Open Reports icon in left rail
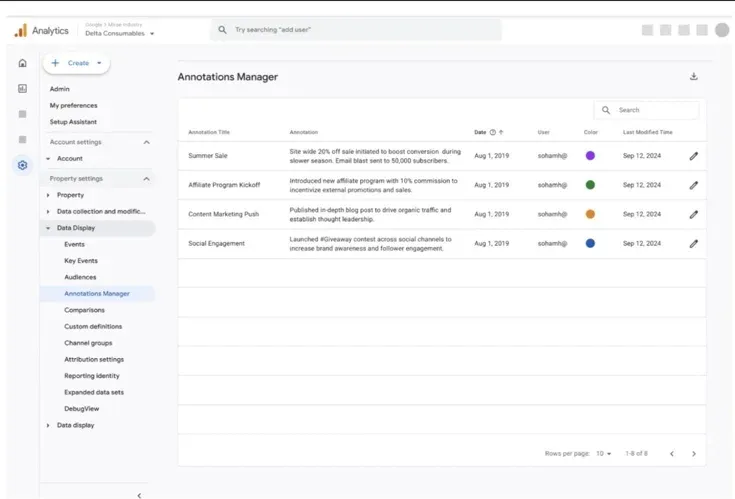This screenshot has height=499, width=735. [22, 88]
